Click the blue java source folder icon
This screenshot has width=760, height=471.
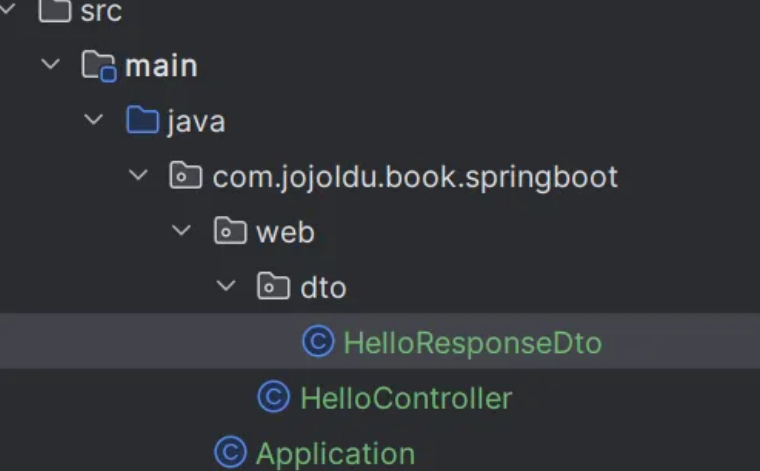click(142, 120)
